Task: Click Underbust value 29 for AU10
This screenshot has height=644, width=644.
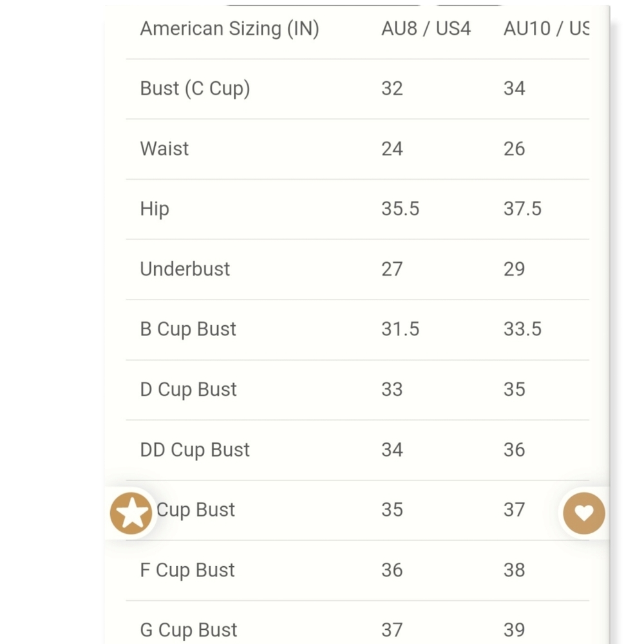Action: [514, 269]
